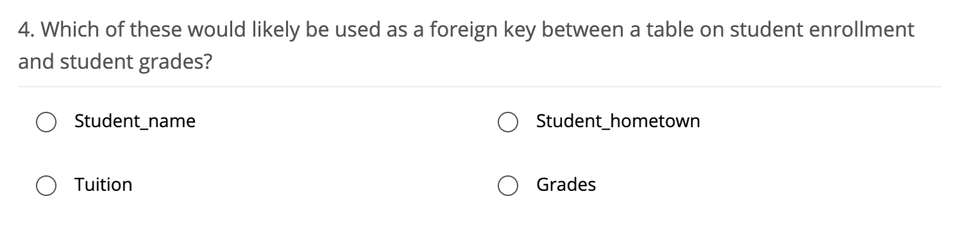Select the Student_name radio button
This screenshot has height=239, width=980.
click(x=46, y=121)
